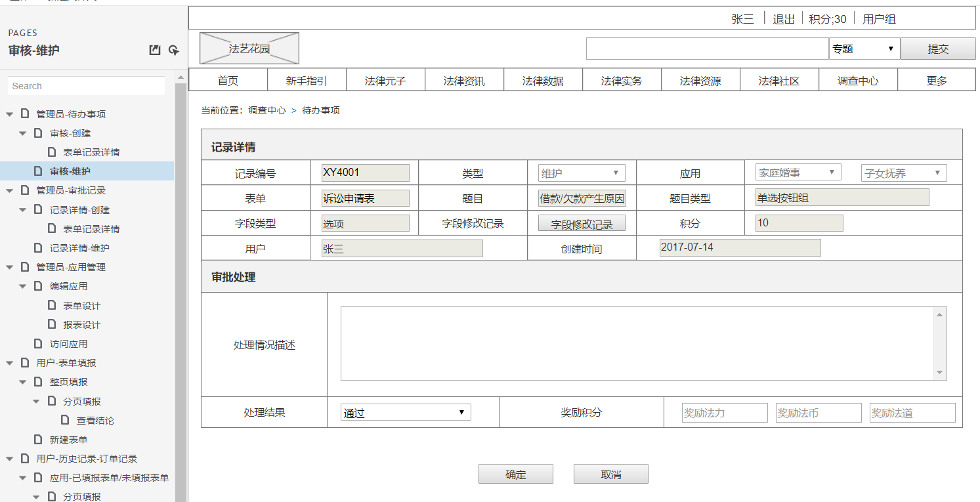Click page icon next to 访问应用
Viewport: 980px width, 502px height.
tap(39, 343)
